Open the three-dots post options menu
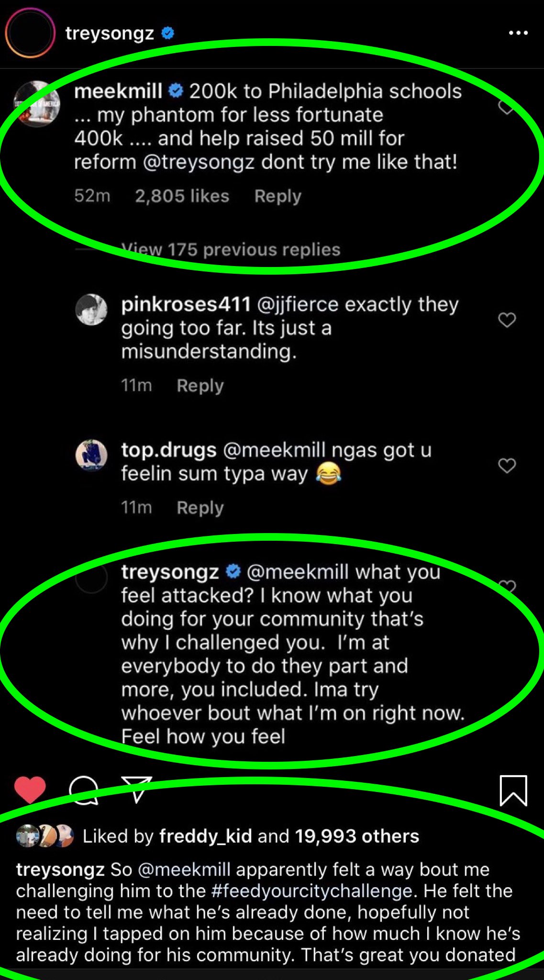 tap(518, 33)
